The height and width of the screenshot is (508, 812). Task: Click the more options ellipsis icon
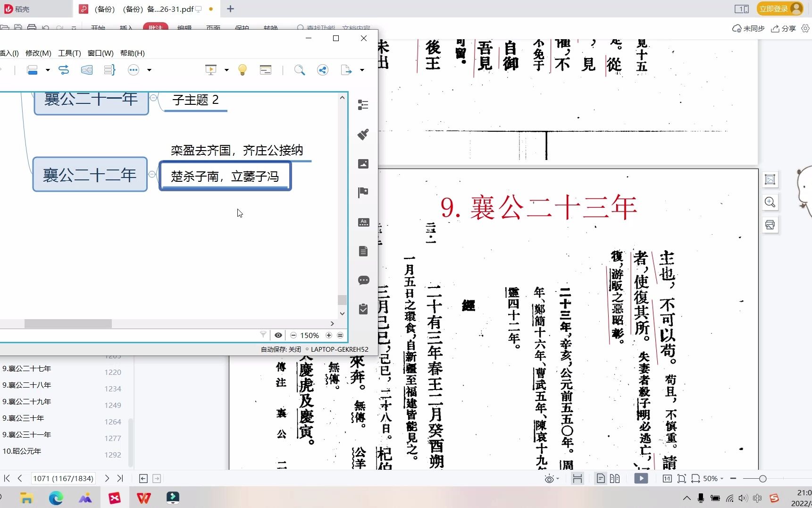point(134,70)
